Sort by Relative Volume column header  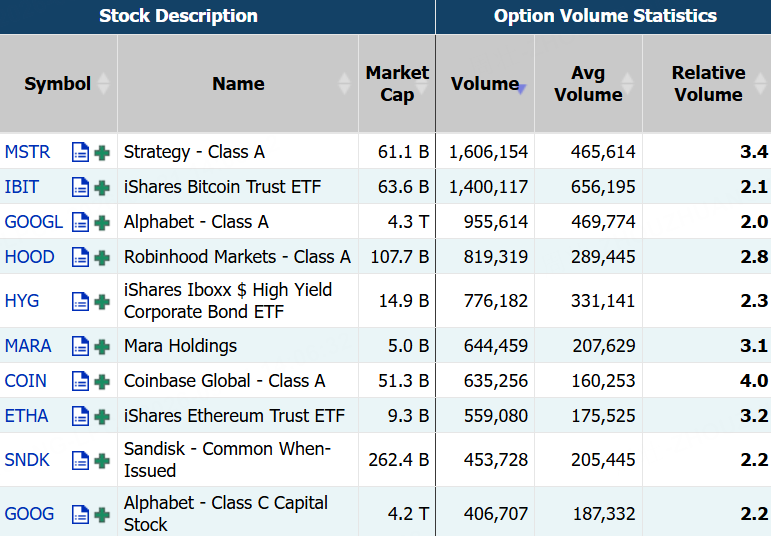click(x=708, y=84)
